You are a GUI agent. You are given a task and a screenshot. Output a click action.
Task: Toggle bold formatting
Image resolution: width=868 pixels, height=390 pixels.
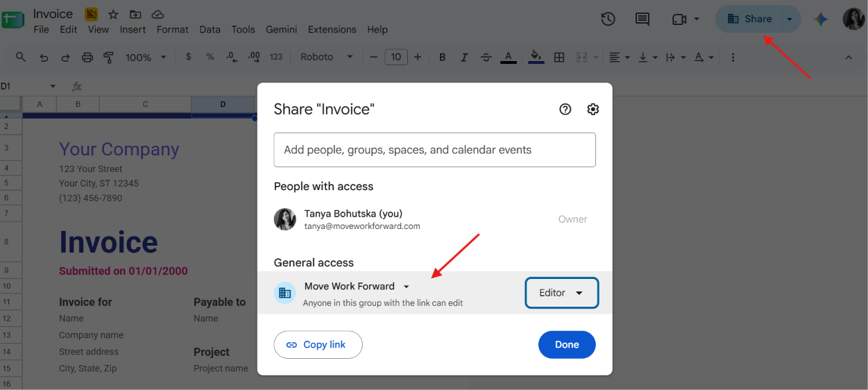pos(443,58)
